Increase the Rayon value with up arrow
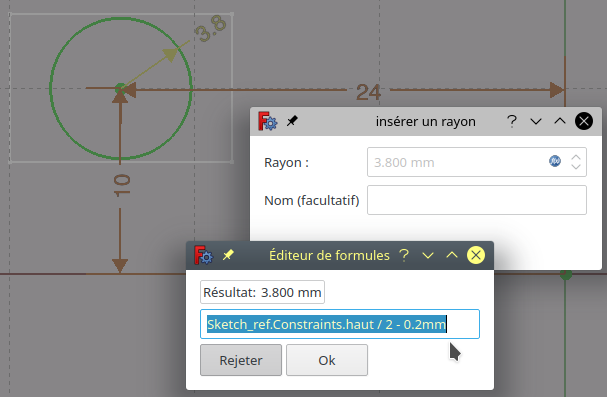Screen dimensions: 607x397 (x=576, y=158)
